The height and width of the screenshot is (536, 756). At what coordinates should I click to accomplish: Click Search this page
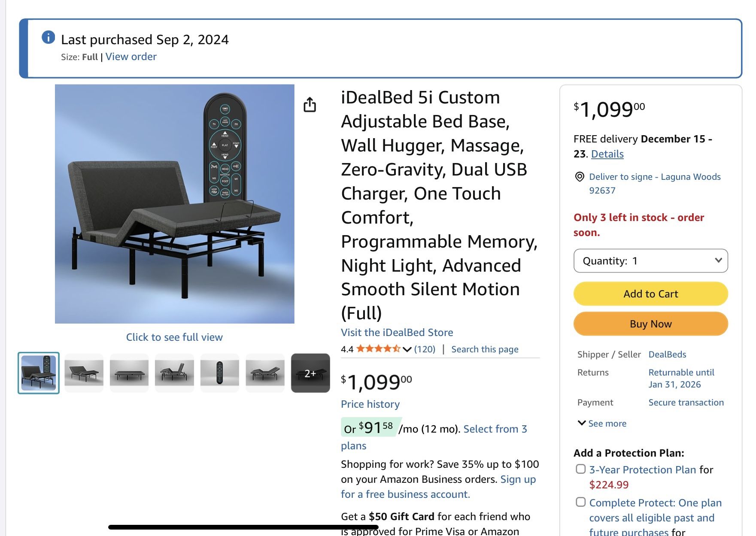(x=485, y=349)
